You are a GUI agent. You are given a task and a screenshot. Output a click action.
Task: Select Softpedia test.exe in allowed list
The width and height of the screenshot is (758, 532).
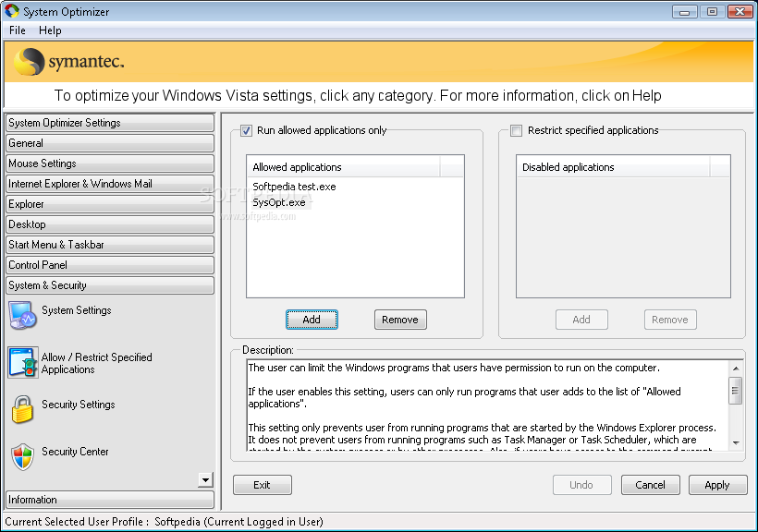[x=294, y=187]
